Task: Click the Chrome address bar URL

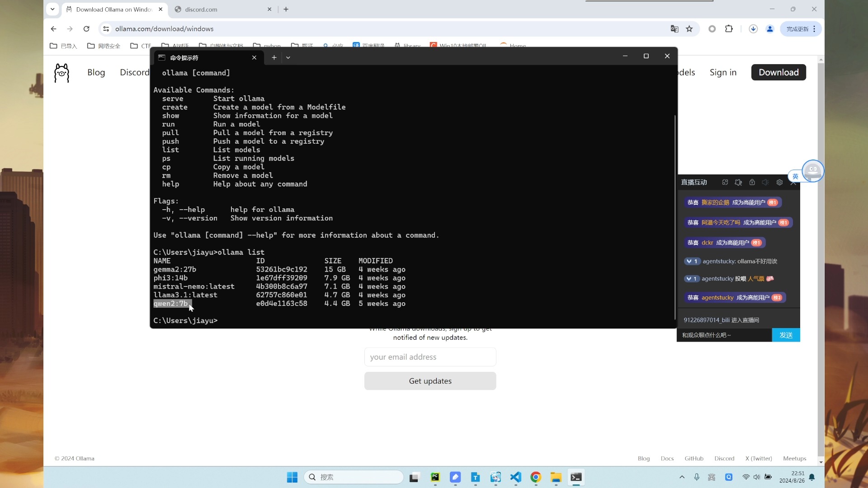Action: coord(165,29)
